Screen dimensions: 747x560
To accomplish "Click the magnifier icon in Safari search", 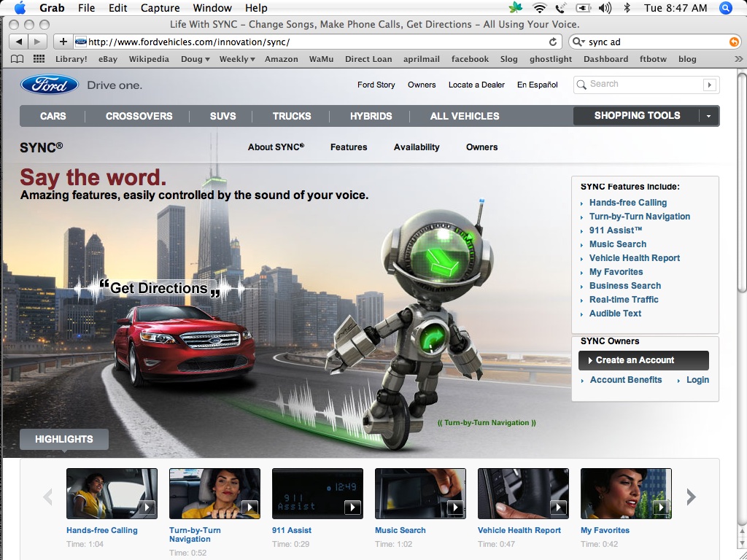I will click(578, 42).
